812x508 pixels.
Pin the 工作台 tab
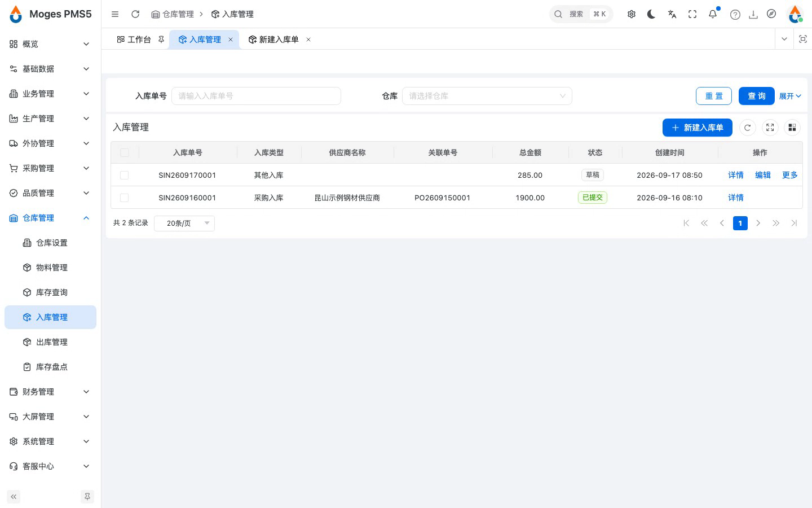(x=161, y=40)
